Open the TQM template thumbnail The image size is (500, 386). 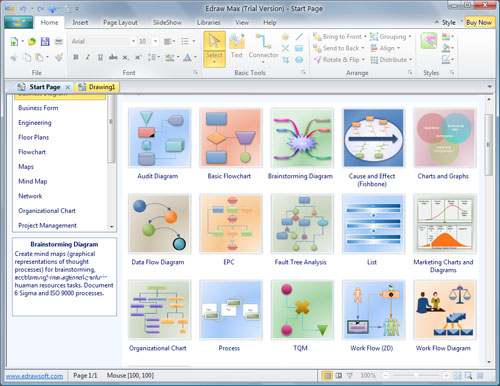pos(302,310)
